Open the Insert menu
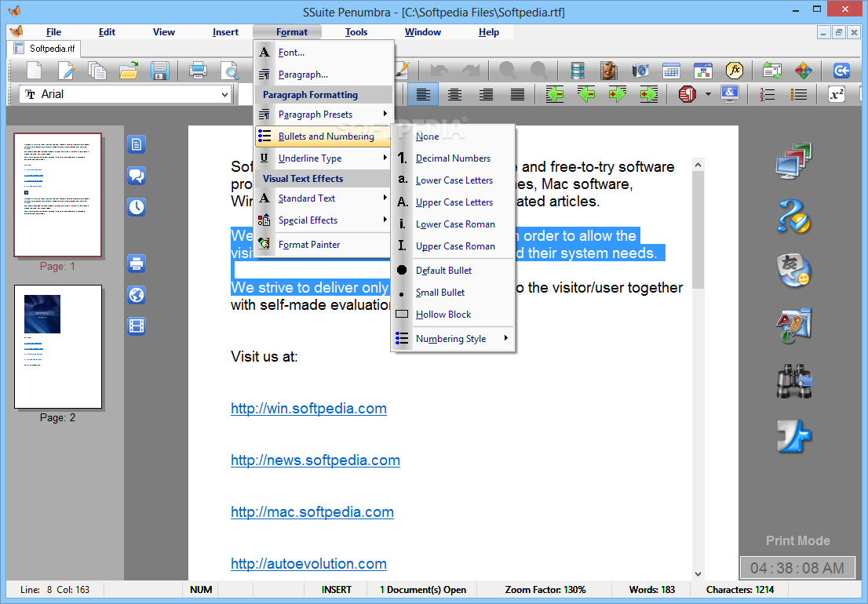868x604 pixels. pyautogui.click(x=225, y=32)
